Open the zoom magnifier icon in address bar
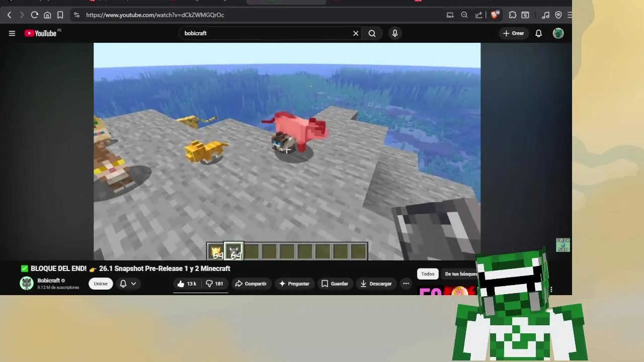The image size is (644, 362). [x=464, y=15]
